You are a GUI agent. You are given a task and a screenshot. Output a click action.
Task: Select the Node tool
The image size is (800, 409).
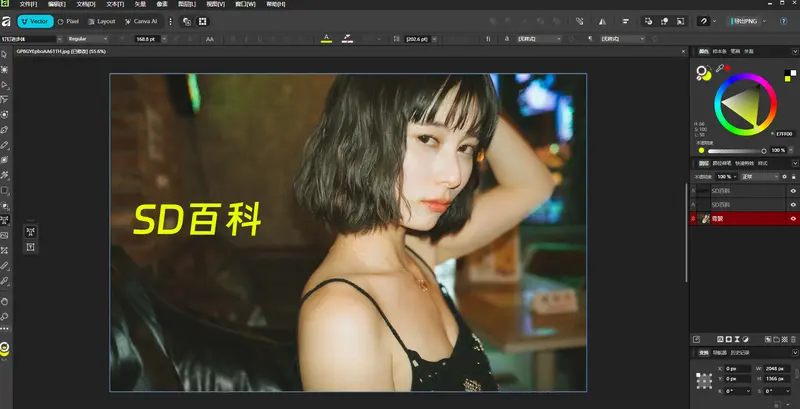5,84
